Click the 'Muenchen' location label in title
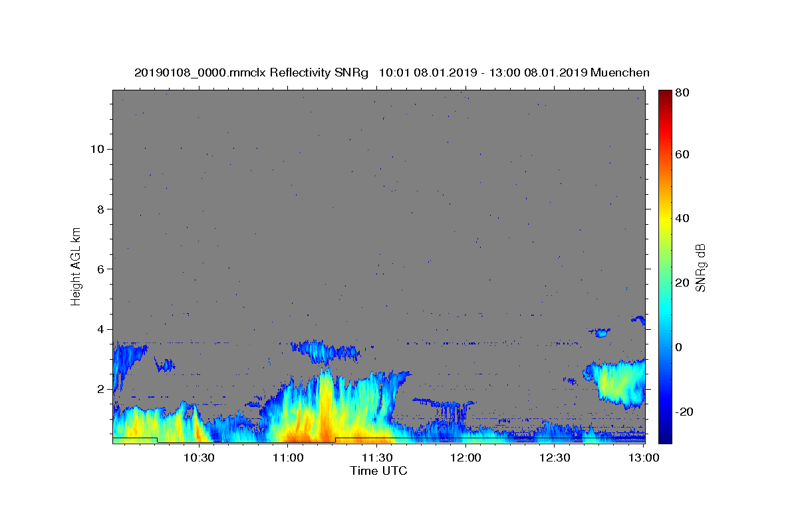Screen dimensions: 798x532 tap(620, 72)
